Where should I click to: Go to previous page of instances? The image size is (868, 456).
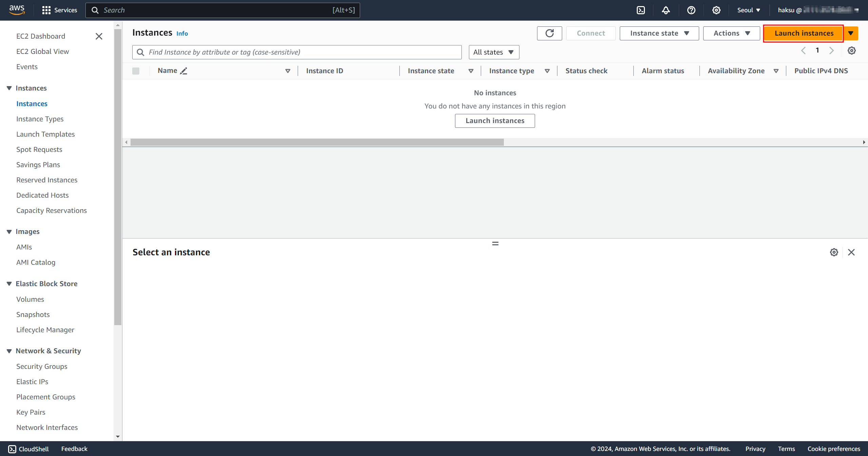click(x=803, y=51)
